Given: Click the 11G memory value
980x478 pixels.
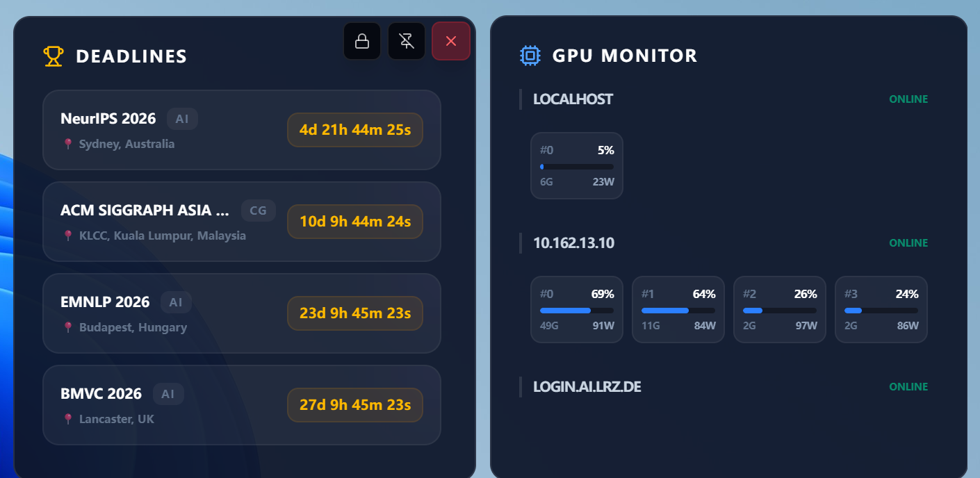Looking at the screenshot, I should pyautogui.click(x=650, y=326).
